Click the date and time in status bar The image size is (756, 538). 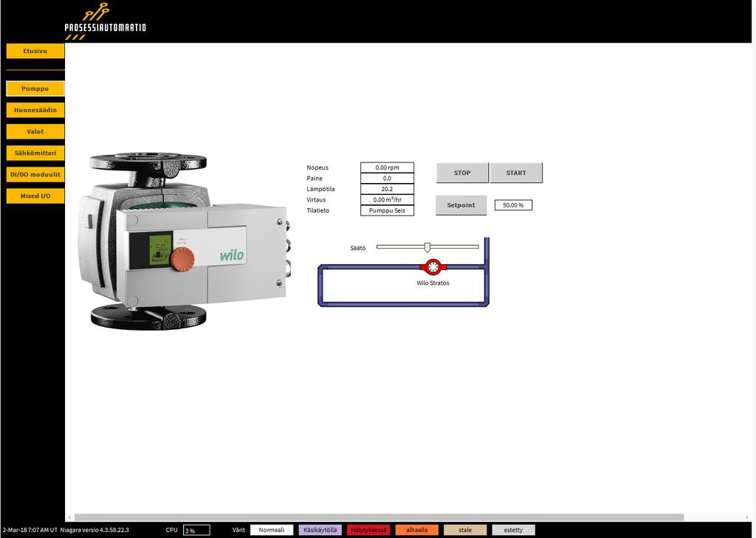click(x=30, y=530)
